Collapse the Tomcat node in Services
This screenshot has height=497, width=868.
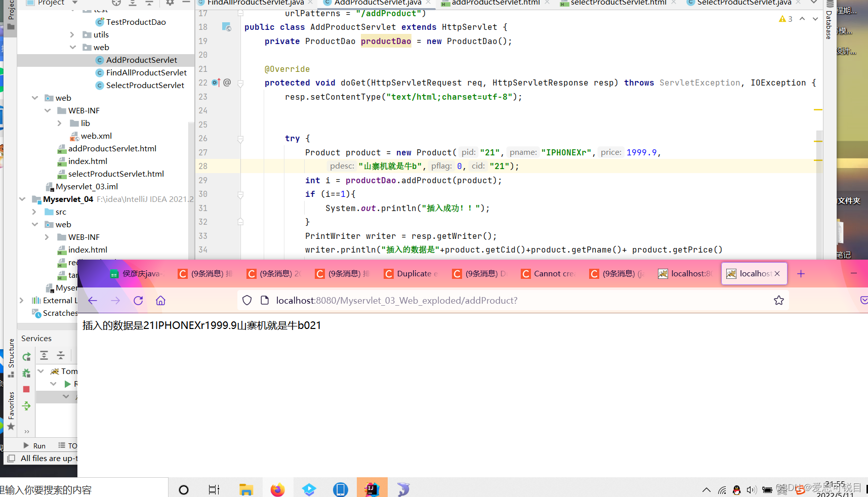[x=41, y=371]
